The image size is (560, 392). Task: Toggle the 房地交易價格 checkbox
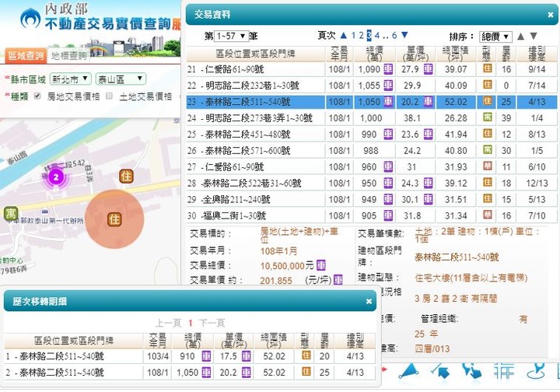(37, 96)
